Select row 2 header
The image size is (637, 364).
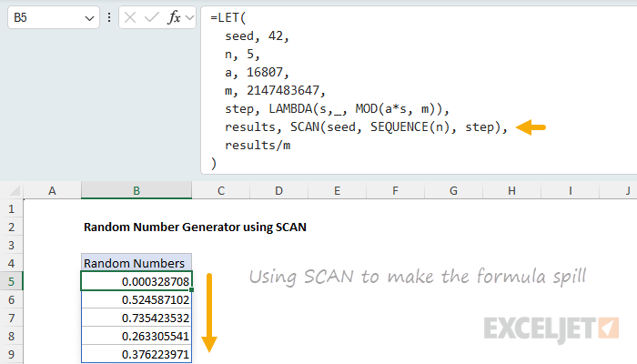coord(11,227)
